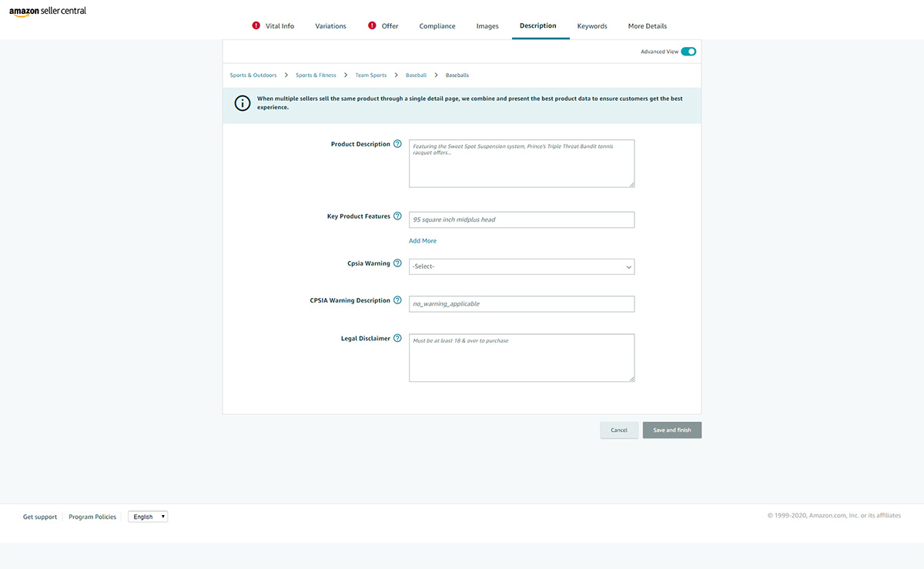The image size is (924, 569).
Task: Switch to the Keywords tab
Action: coord(592,26)
